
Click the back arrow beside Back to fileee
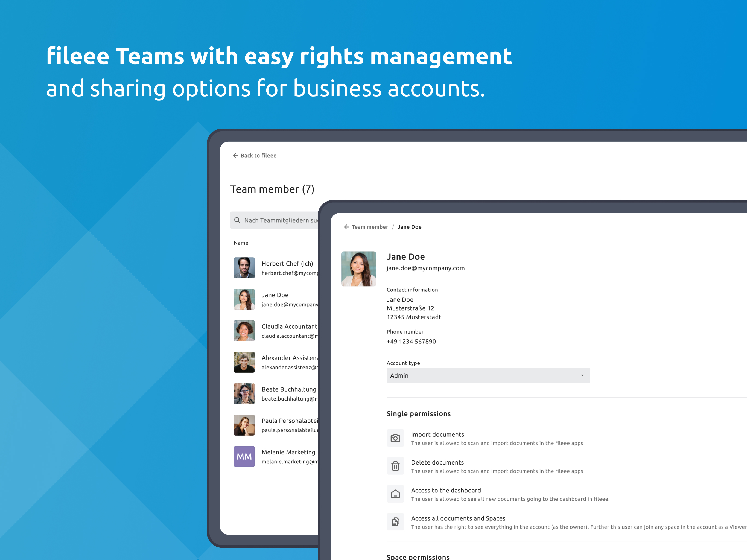(x=235, y=156)
